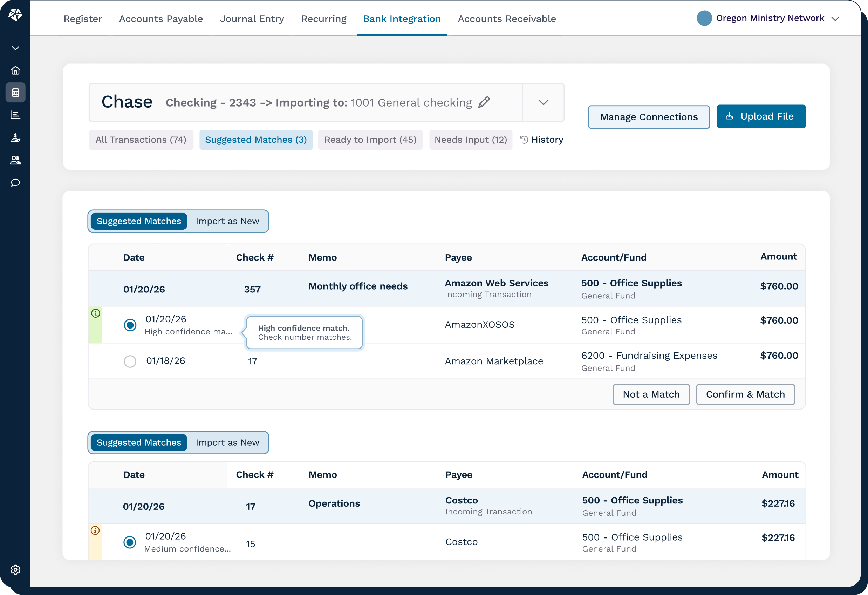
Task: Open the home icon in sidebar
Action: click(15, 70)
